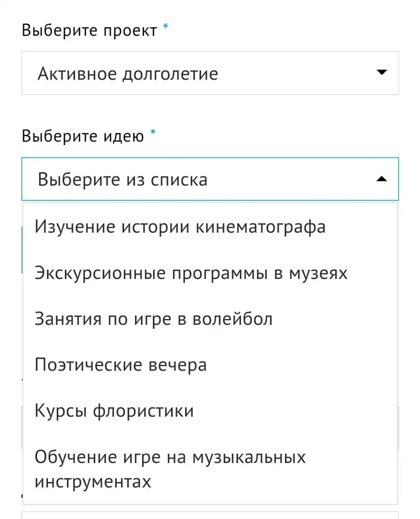420x519 pixels.
Task: Click the blue asterisk beside Выберите идею
Action: 153,132
